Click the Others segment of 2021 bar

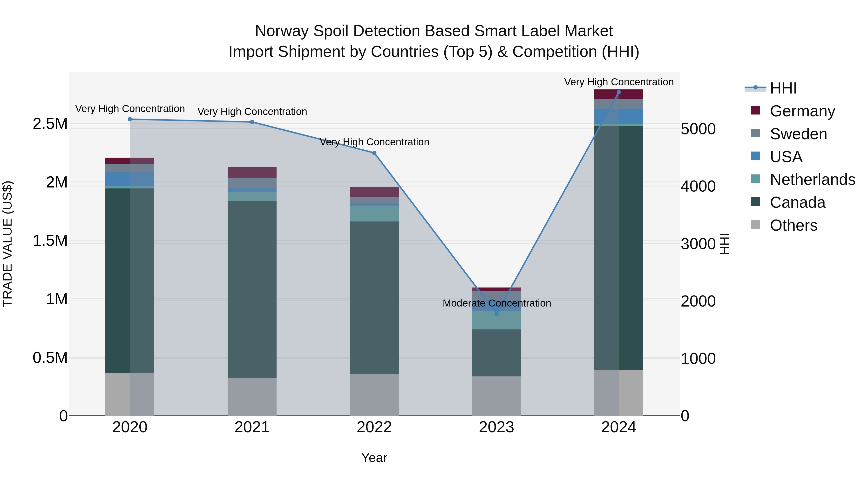(x=252, y=396)
